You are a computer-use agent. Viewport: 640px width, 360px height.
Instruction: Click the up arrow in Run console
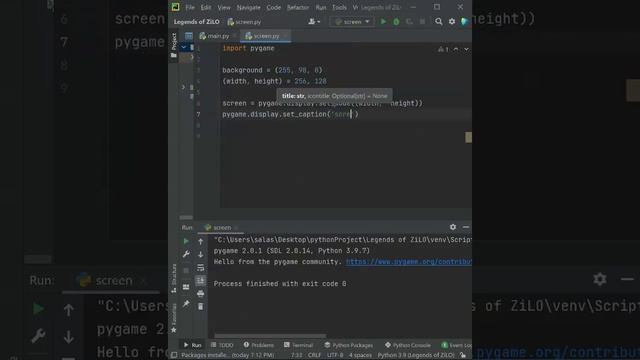[x=200, y=241]
